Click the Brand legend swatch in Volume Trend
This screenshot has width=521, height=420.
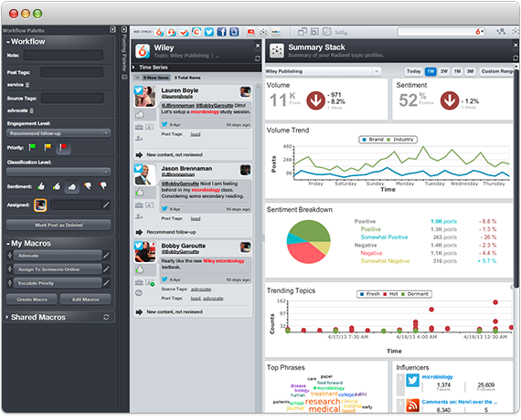pyautogui.click(x=364, y=140)
